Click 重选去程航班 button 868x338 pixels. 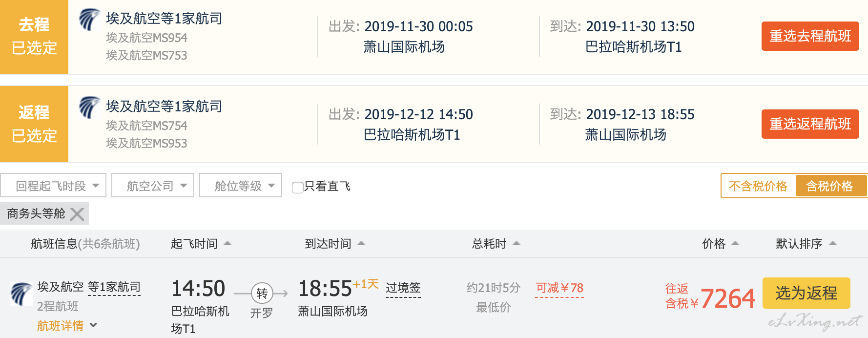810,36
